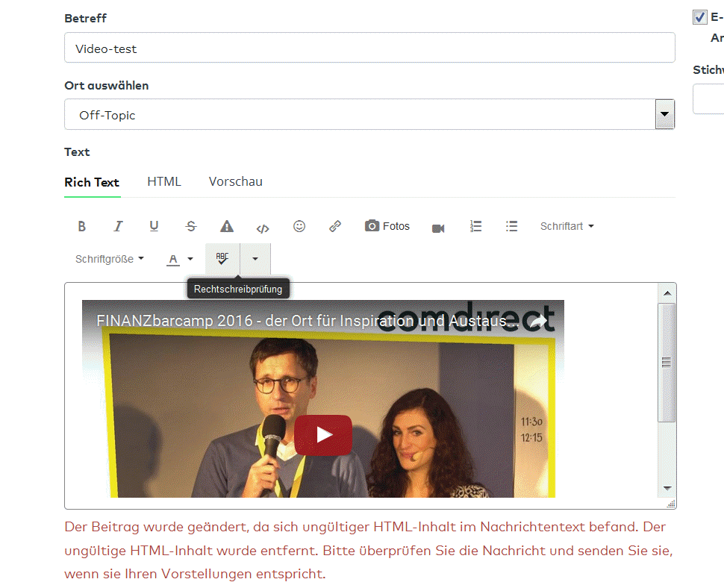Create a bulleted list
724x588 pixels.
pos(511,226)
